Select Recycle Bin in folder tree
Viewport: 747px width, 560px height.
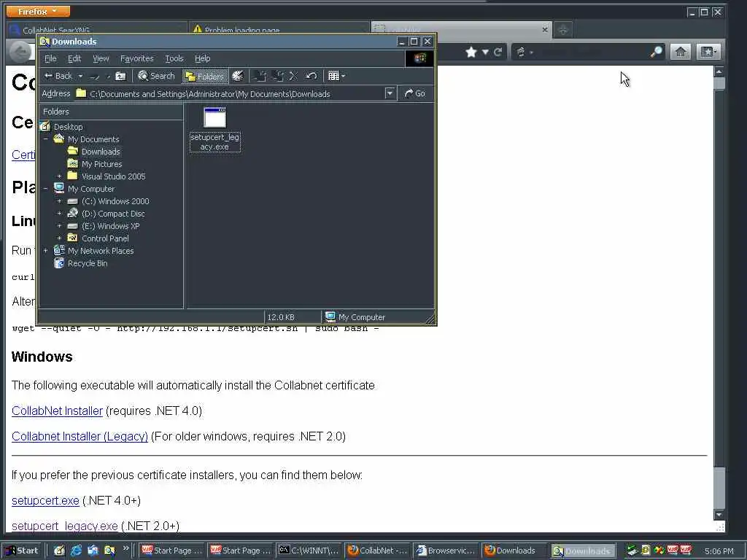point(88,262)
